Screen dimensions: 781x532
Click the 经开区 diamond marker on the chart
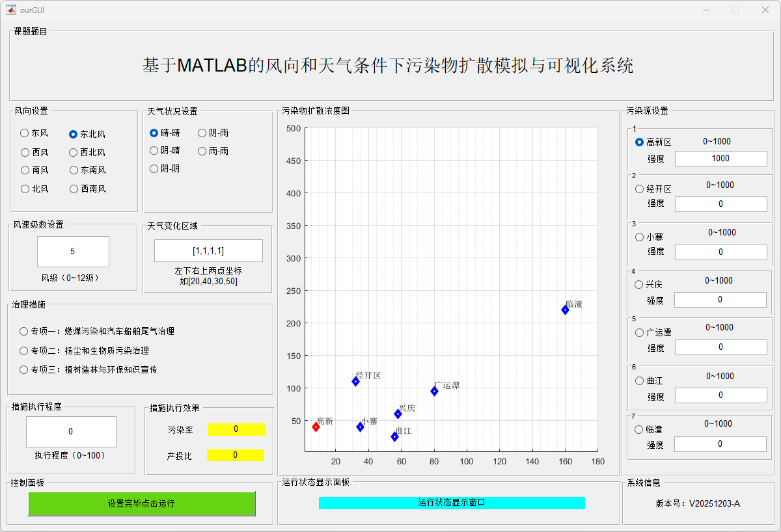(x=355, y=381)
